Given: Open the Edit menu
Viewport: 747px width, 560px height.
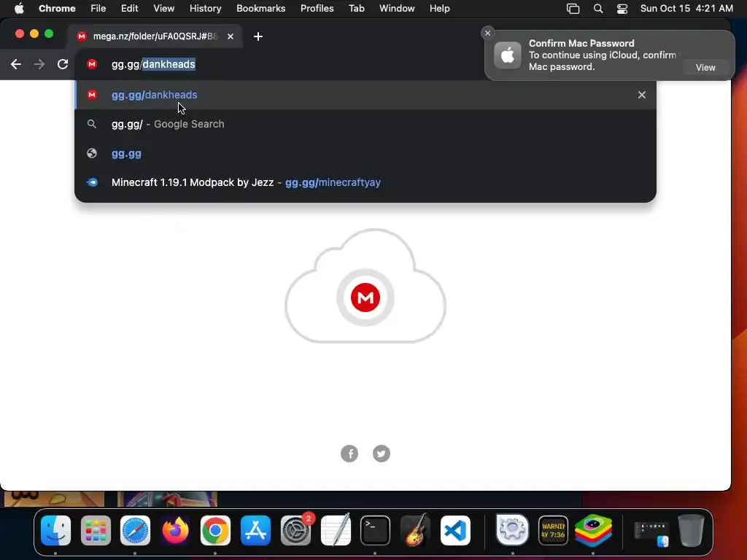Looking at the screenshot, I should click(130, 9).
